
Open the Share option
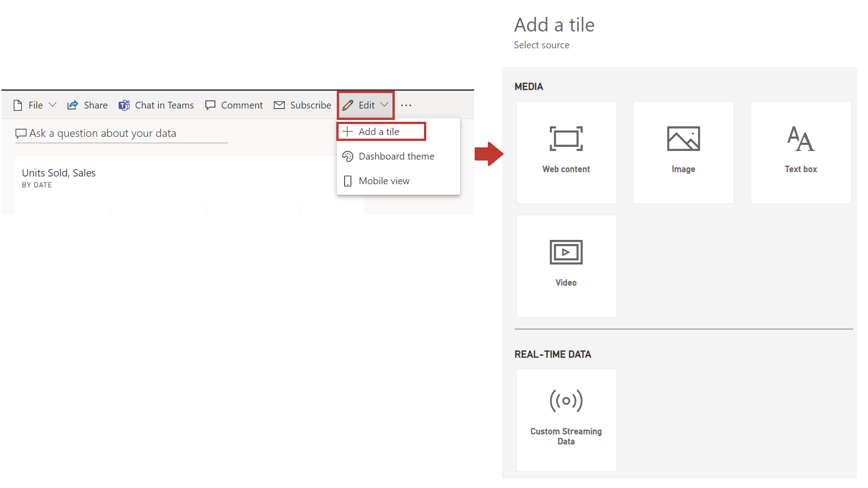pos(87,105)
